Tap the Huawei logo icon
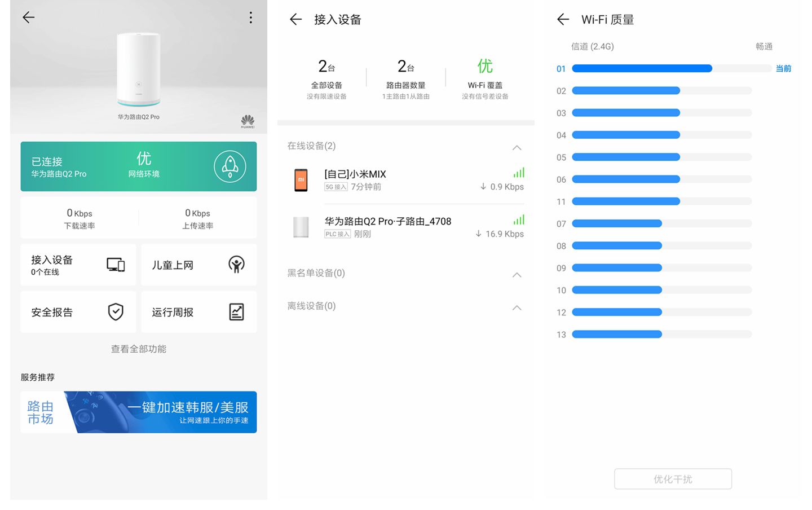The height and width of the screenshot is (510, 812). point(248,121)
